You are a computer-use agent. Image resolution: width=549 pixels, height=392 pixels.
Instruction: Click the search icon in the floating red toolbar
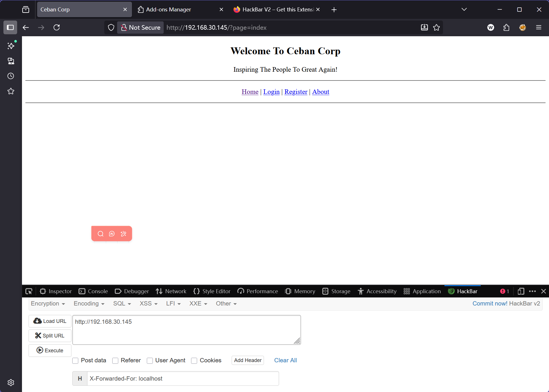[x=101, y=234]
